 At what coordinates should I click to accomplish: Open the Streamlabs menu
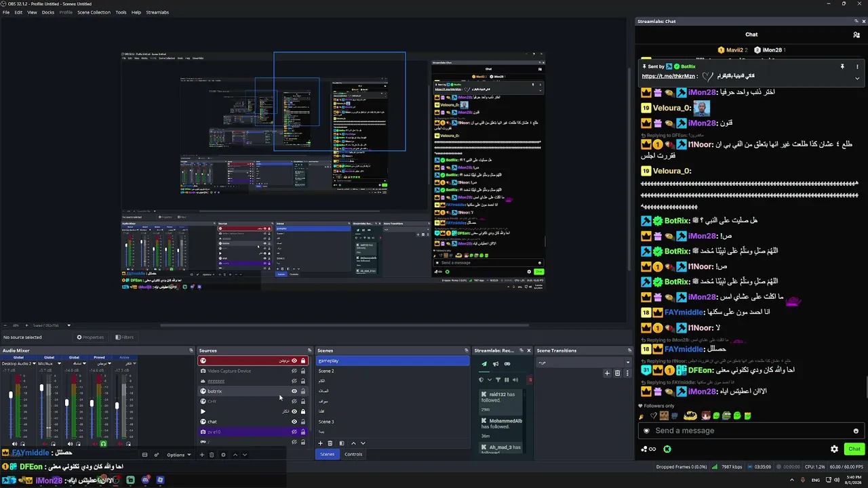(157, 12)
